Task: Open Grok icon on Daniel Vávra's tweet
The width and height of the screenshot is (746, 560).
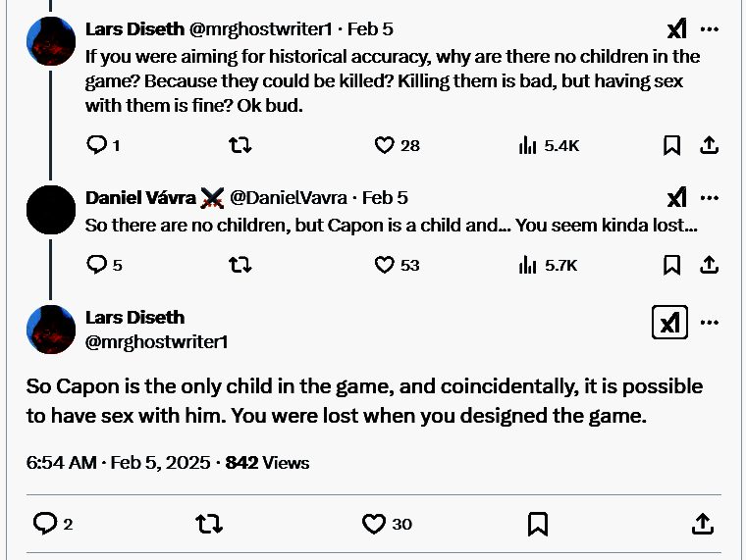Action: click(676, 198)
